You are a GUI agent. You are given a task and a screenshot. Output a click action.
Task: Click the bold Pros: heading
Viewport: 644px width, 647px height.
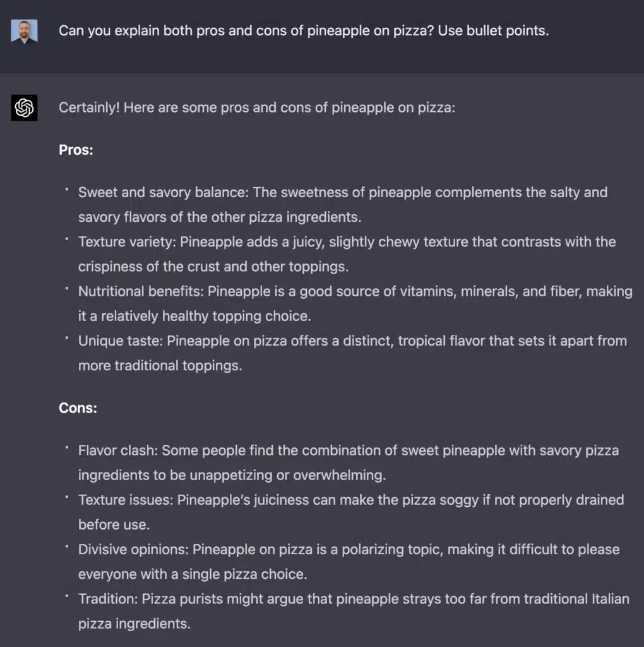pyautogui.click(x=76, y=150)
